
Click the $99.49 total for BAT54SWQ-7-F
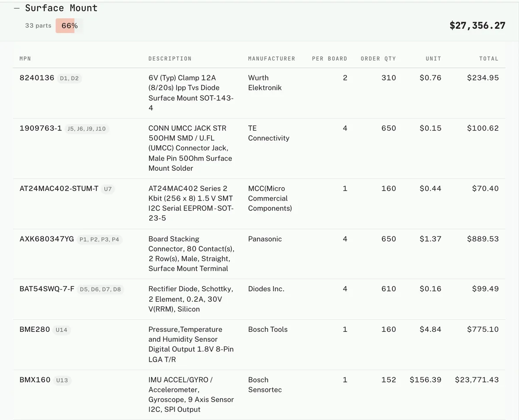tap(485, 289)
